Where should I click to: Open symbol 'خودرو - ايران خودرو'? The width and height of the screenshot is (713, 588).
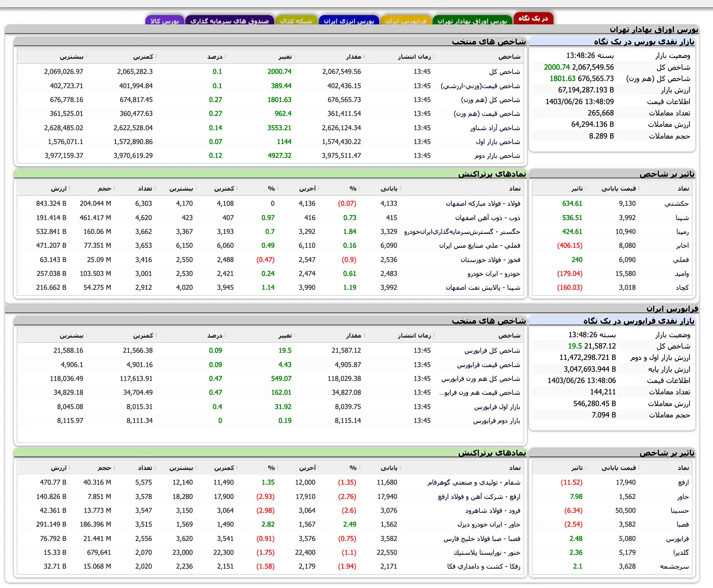tap(494, 274)
